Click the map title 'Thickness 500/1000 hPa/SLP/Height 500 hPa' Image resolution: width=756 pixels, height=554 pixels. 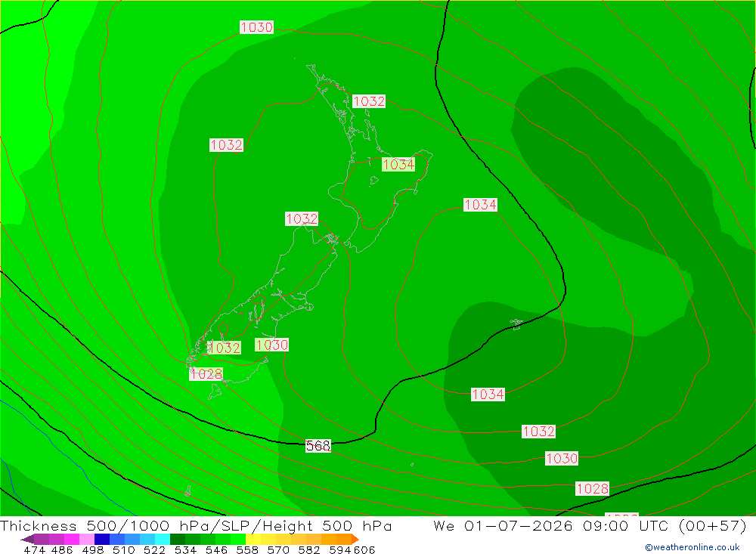[197, 525]
